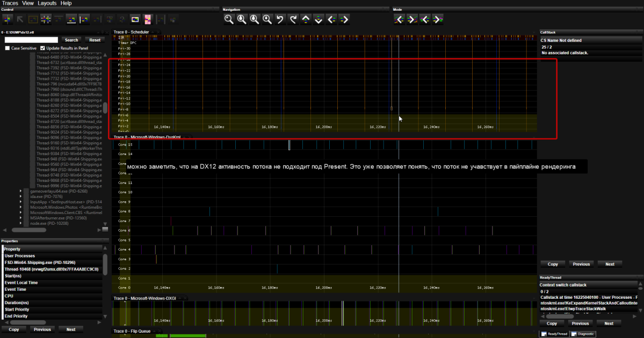Expand the Microsoft.Windows.Photos process node
This screenshot has height=338, width=644.
(20, 207)
